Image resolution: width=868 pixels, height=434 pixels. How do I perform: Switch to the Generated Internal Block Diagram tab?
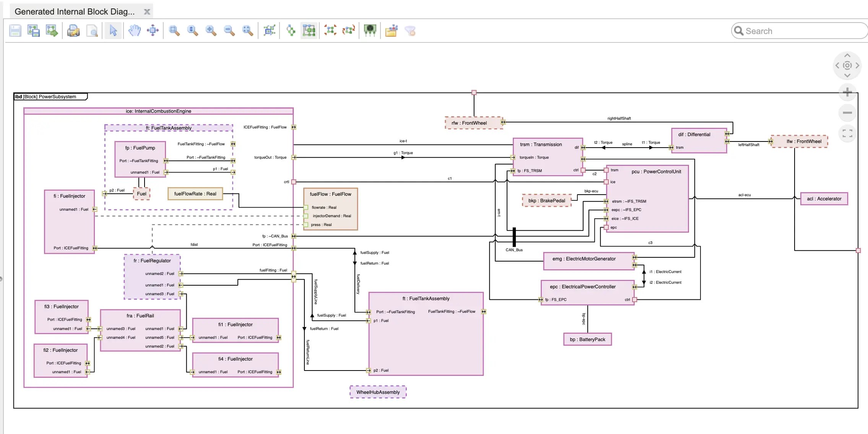point(75,11)
